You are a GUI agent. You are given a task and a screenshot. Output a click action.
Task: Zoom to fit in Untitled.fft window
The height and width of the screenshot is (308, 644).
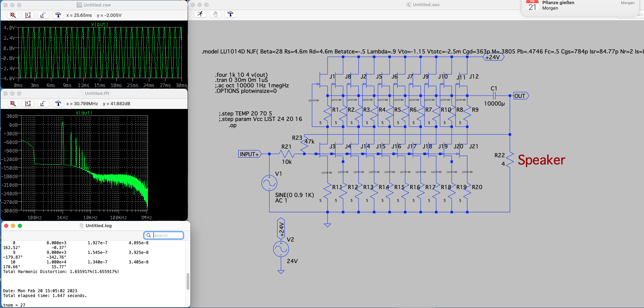pyautogui.click(x=13, y=103)
